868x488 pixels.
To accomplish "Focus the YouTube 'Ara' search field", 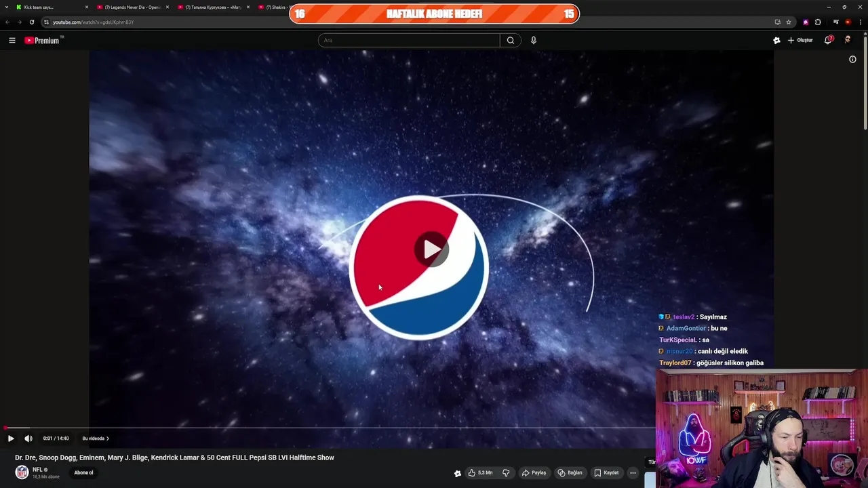I will tap(409, 40).
